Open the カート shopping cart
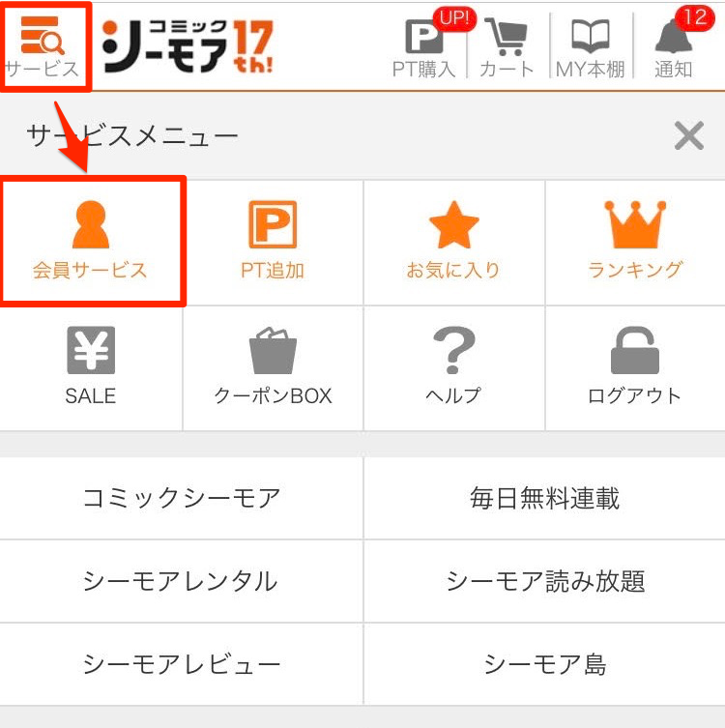Image resolution: width=725 pixels, height=728 pixels. pos(507,48)
